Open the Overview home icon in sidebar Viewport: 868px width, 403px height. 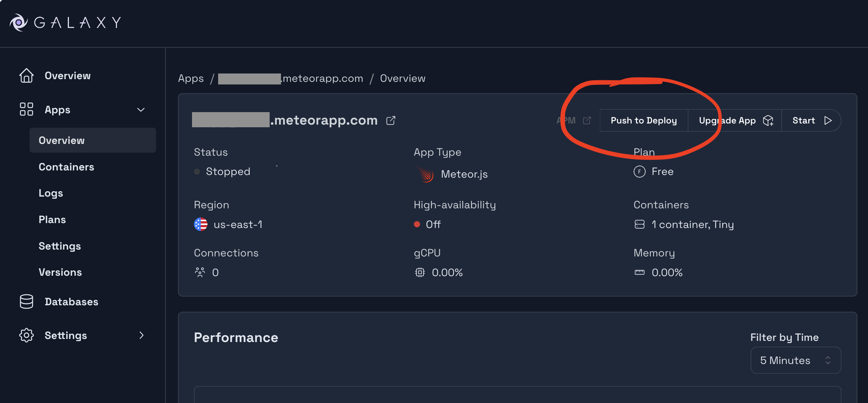[27, 75]
